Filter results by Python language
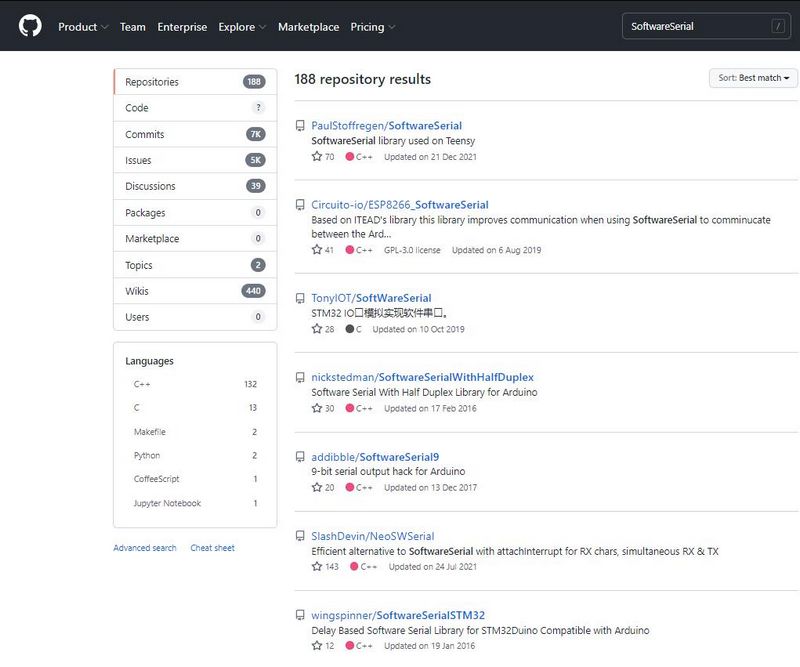Screen dimensions: 800x667 (x=195, y=455)
